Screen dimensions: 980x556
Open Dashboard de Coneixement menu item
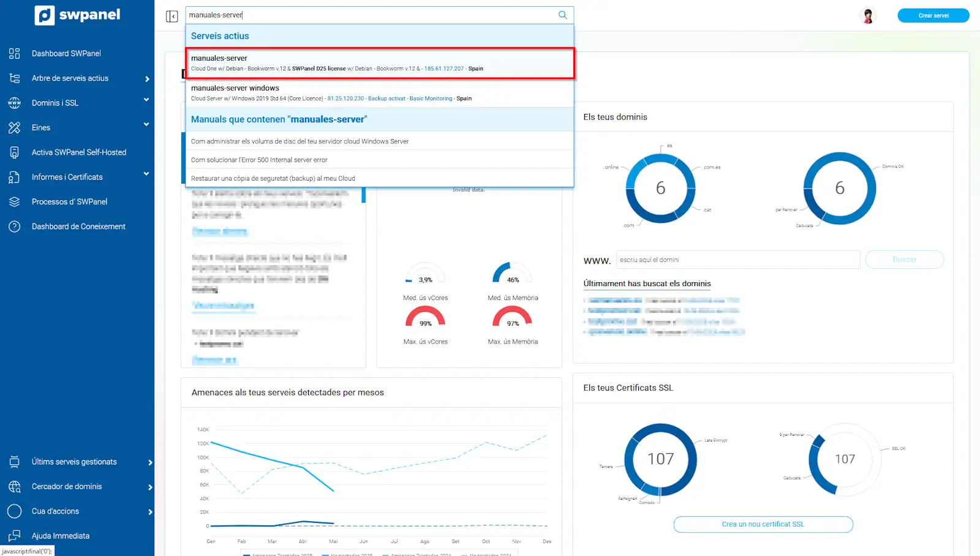(78, 227)
